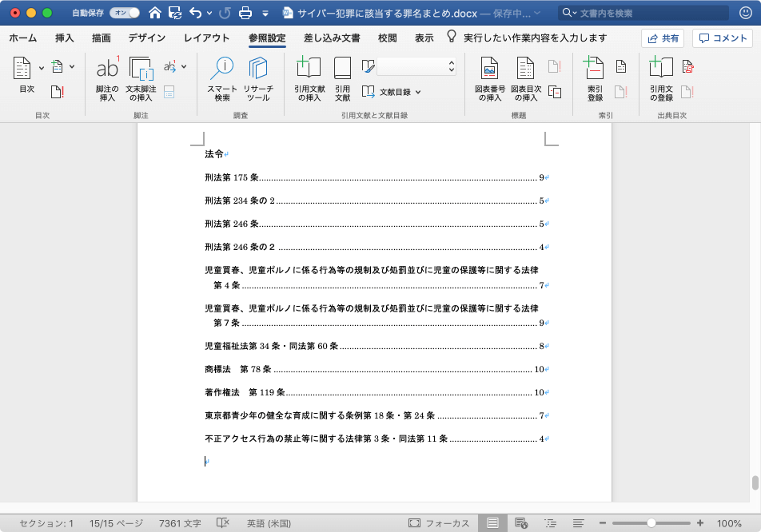Click the 共有 share button
This screenshot has height=532, width=761.
[x=663, y=38]
